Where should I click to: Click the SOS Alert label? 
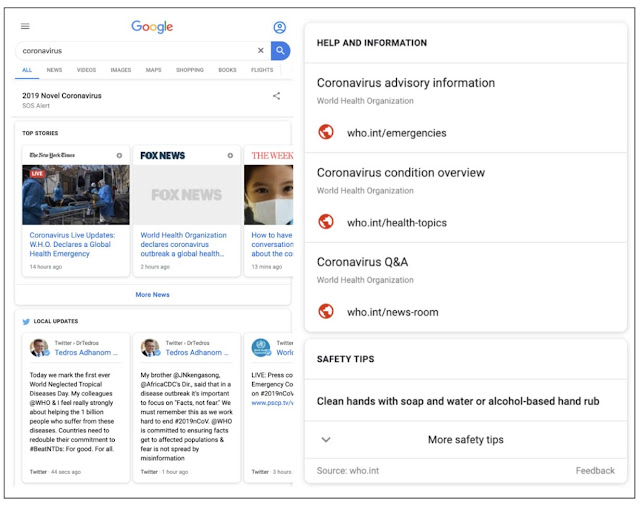(36, 105)
